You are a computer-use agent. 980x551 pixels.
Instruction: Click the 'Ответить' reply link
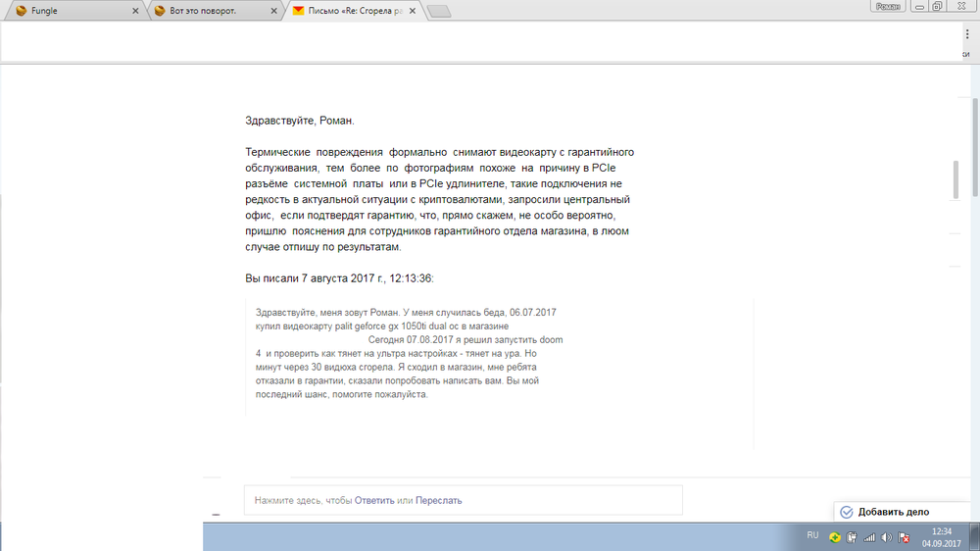374,500
